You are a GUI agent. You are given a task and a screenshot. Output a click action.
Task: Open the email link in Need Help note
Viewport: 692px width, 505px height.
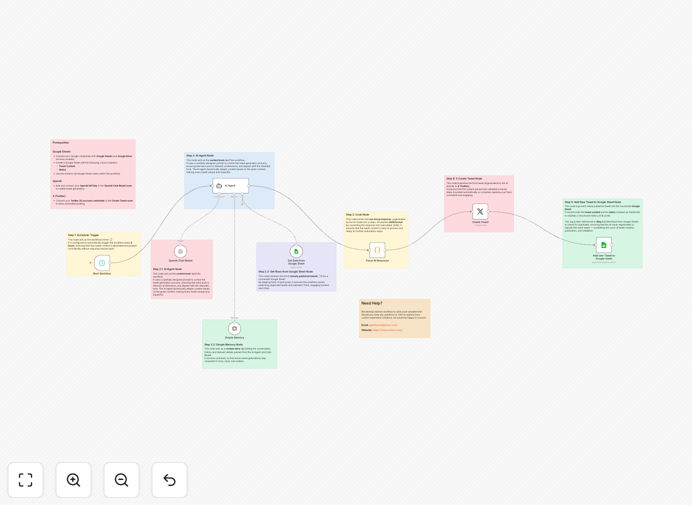383,325
